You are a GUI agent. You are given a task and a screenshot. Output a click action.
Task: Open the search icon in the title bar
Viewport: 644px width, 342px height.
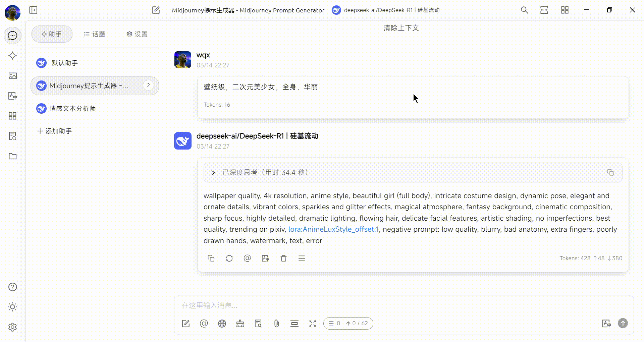[x=525, y=10]
